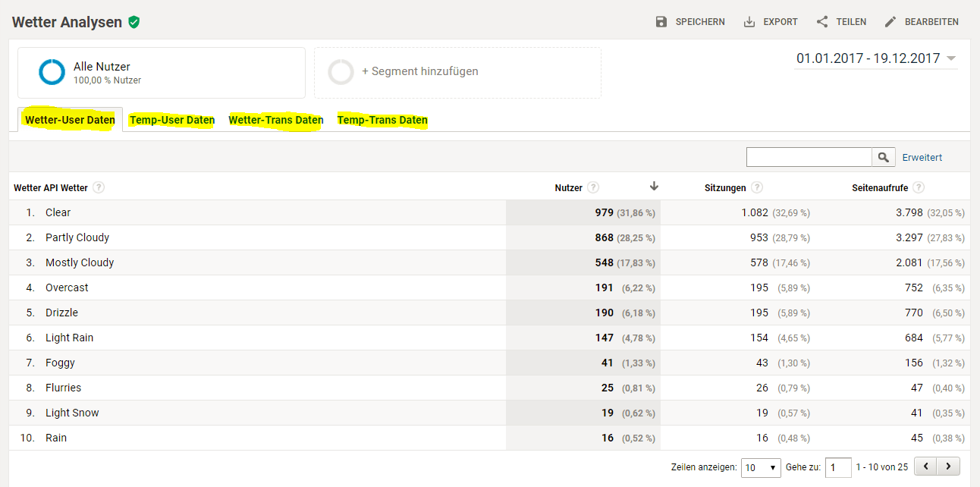Open the Temp-Trans Daten tab
Screen dimensions: 980x487
[x=382, y=120]
